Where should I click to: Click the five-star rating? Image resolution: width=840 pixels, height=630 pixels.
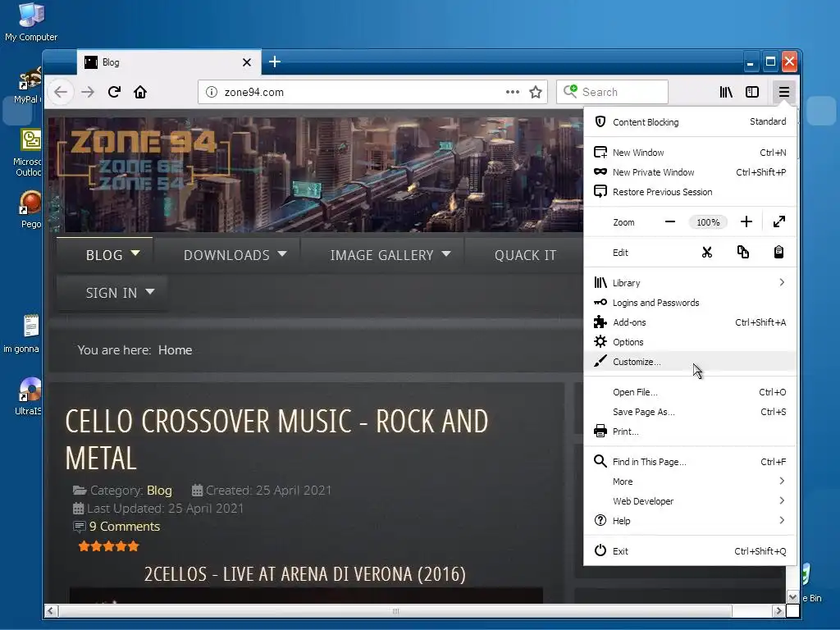[109, 546]
